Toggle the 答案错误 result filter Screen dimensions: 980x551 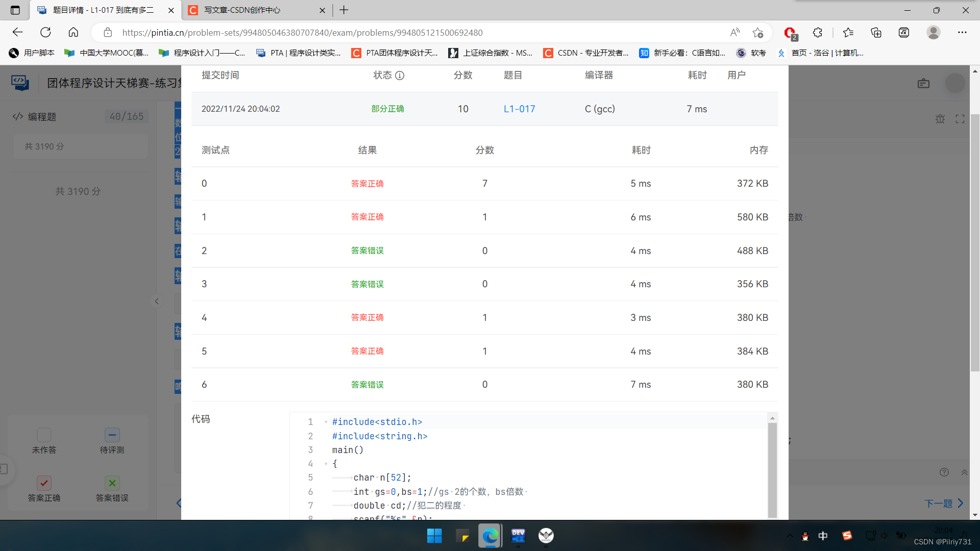112,483
